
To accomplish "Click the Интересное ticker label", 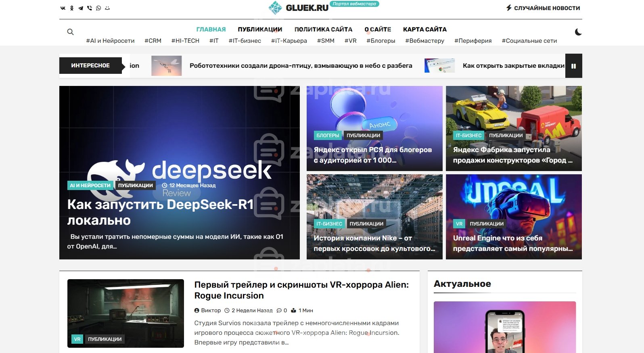I will [90, 65].
